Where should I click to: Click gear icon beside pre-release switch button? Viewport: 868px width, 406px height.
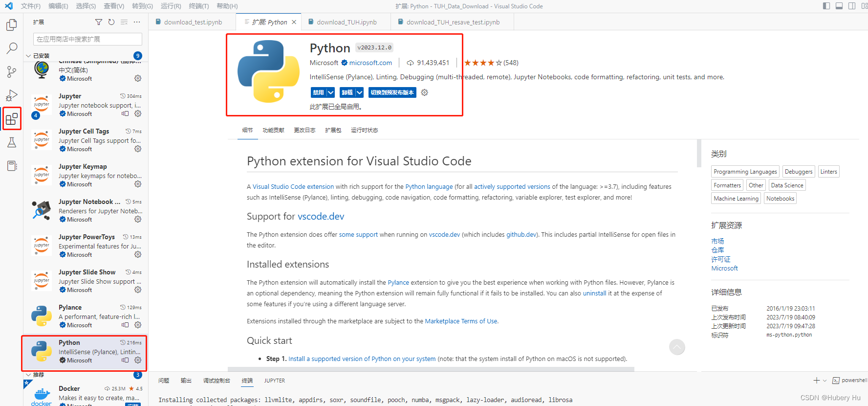[425, 92]
